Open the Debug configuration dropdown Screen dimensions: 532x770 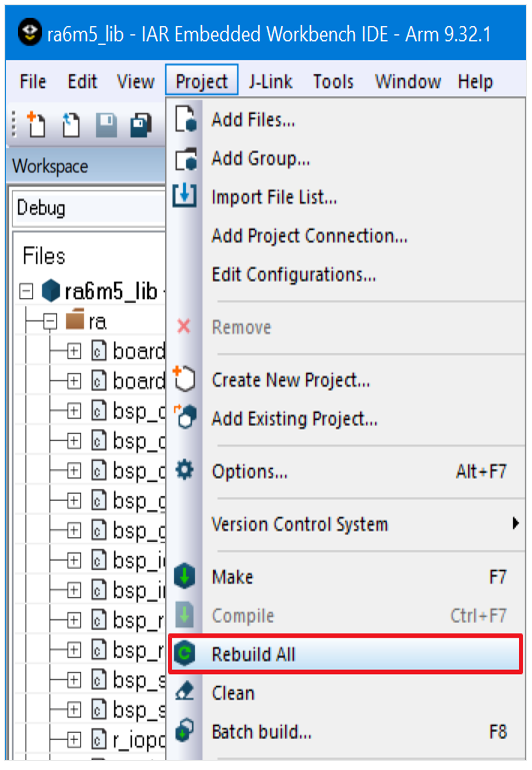(88, 208)
